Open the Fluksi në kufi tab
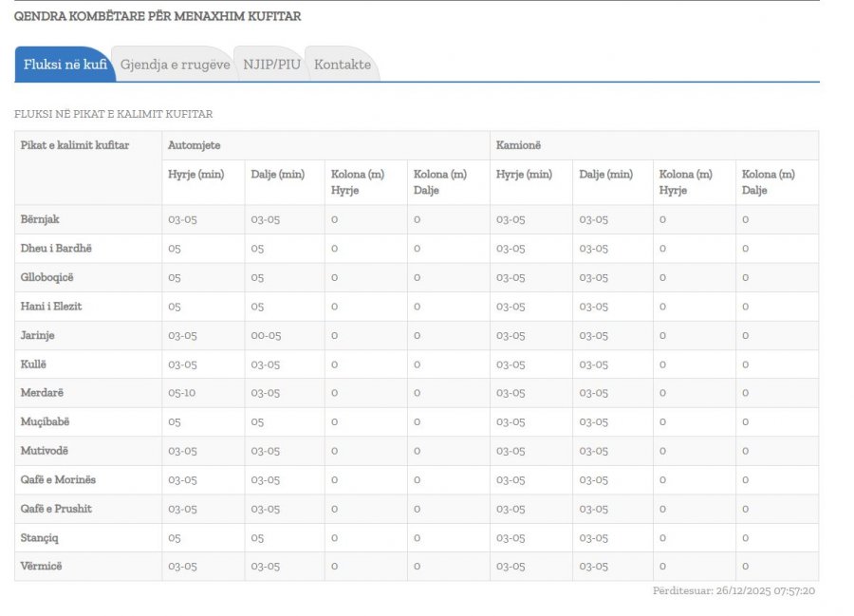The width and height of the screenshot is (854, 616). coord(65,65)
